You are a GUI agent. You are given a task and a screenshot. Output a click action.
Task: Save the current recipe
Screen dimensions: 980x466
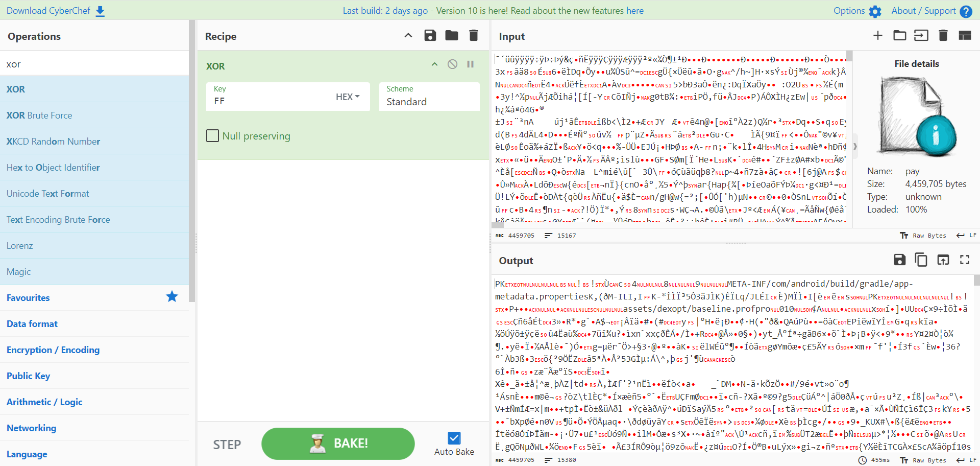pyautogui.click(x=430, y=36)
